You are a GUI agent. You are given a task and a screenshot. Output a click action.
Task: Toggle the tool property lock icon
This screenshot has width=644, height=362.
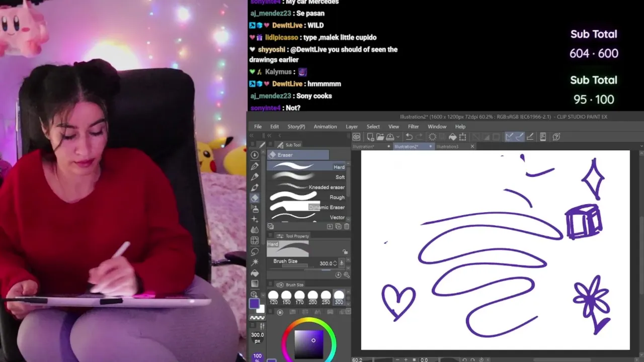(x=345, y=252)
